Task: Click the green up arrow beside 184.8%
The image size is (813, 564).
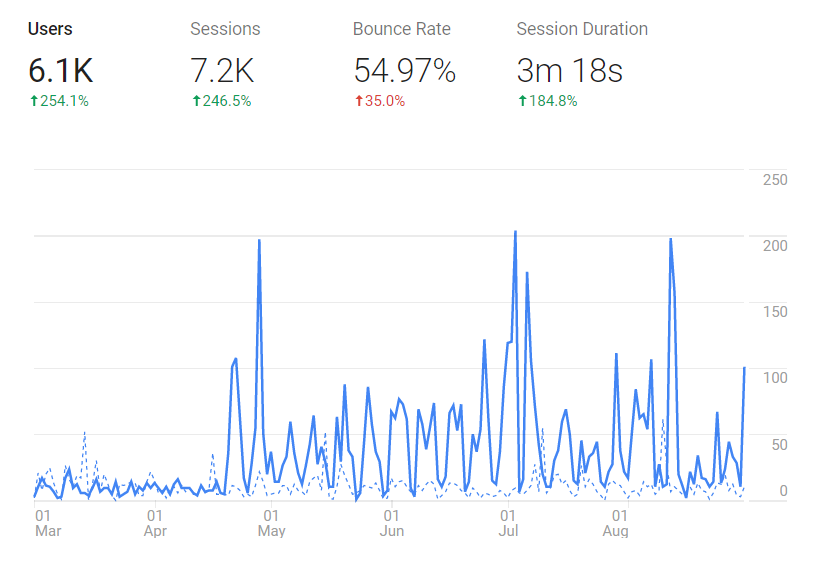Action: pos(521,101)
